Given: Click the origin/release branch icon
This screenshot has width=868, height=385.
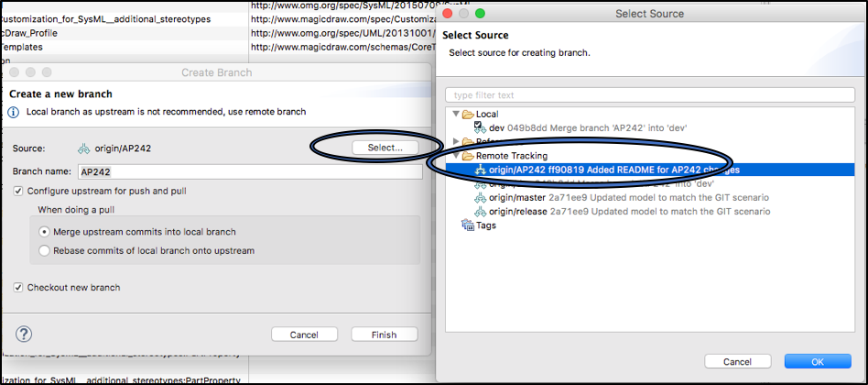Looking at the screenshot, I should (x=480, y=212).
